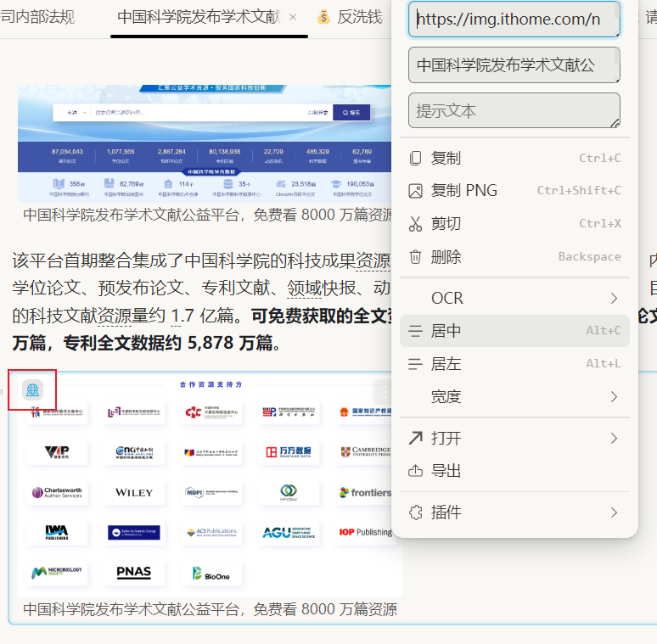Screen dimensions: 657x644
Task: Click the blue platform homepage screenshot image
Action: 204,143
